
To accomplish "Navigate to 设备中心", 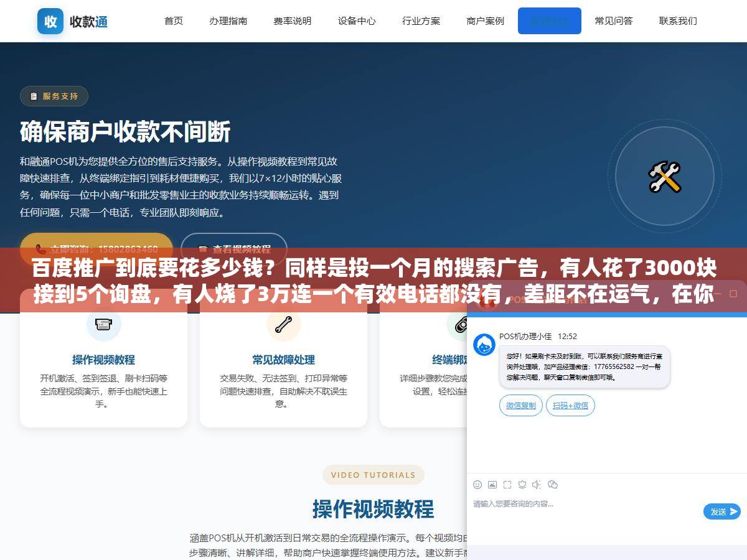I will click(x=357, y=21).
